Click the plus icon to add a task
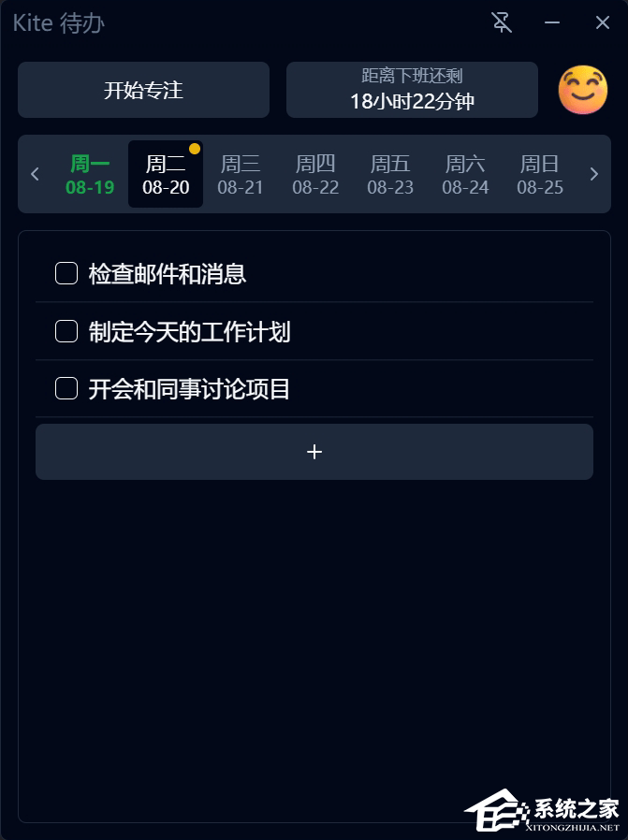The width and height of the screenshot is (628, 840). pos(314,451)
